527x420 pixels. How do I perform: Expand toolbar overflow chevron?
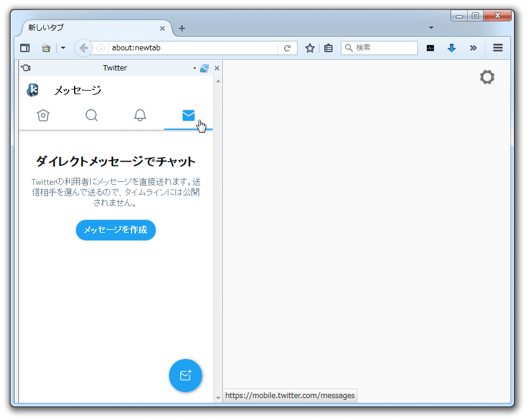473,48
